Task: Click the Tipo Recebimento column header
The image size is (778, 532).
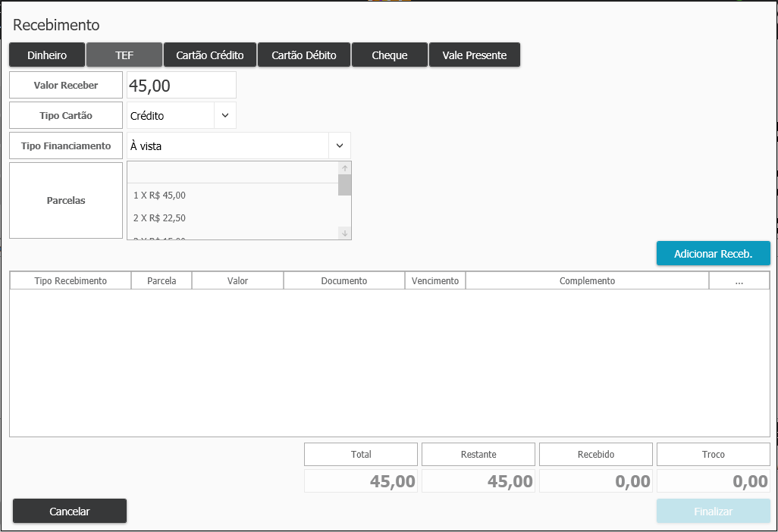Action: click(x=71, y=281)
